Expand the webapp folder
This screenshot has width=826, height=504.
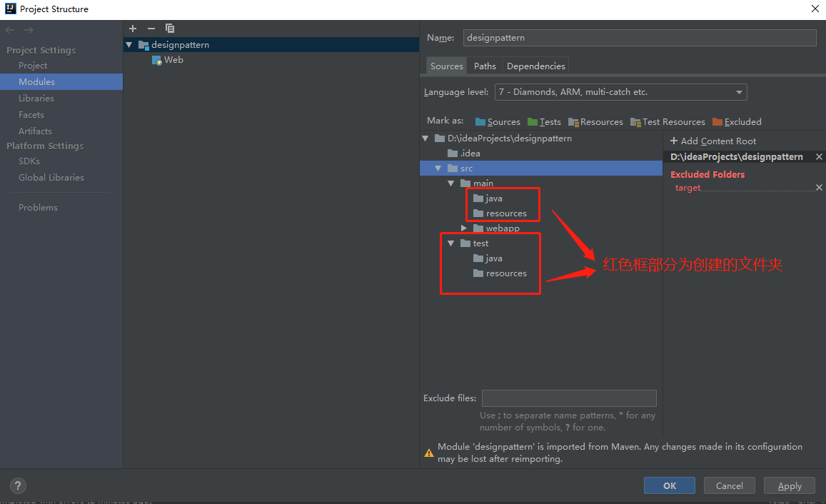463,228
